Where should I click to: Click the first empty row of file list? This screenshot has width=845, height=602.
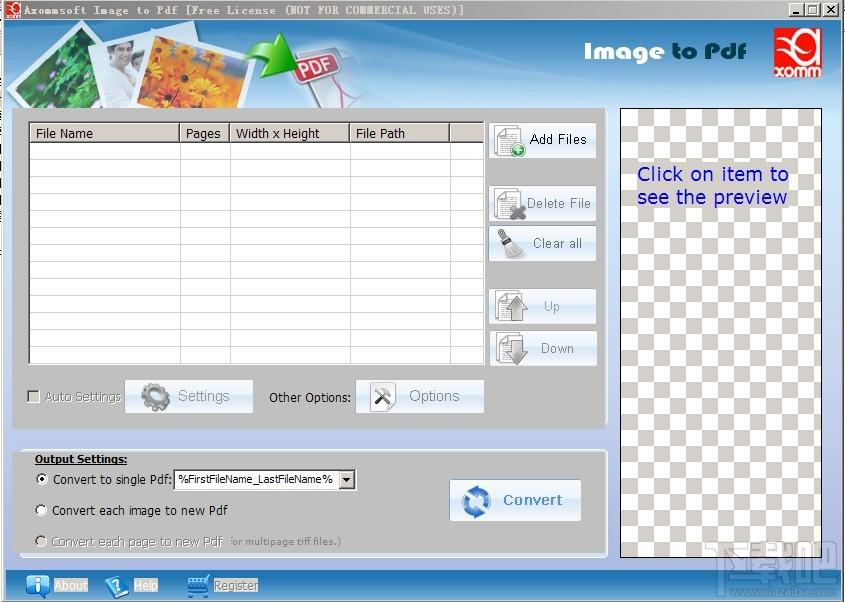pos(257,151)
